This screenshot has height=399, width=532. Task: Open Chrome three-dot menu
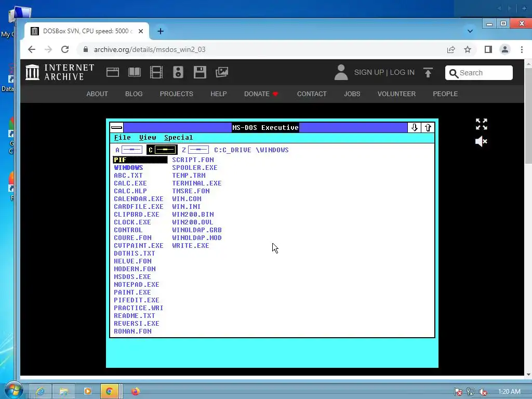[522, 49]
